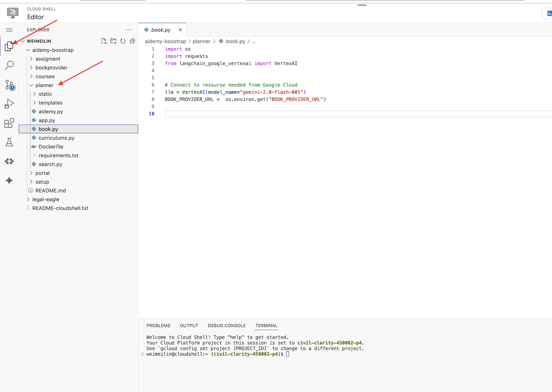The width and height of the screenshot is (552, 392).
Task: Click the Search panel icon
Action: [x=9, y=65]
